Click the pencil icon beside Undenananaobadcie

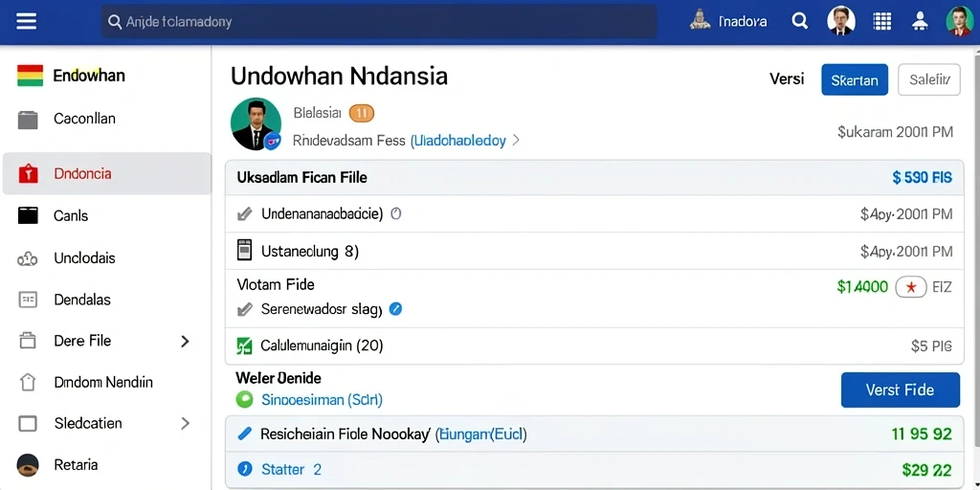click(x=245, y=214)
